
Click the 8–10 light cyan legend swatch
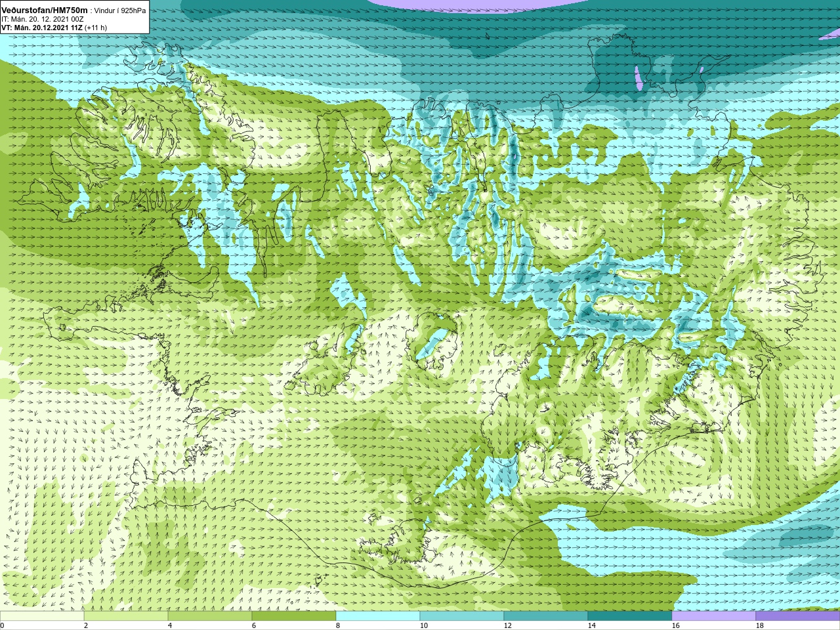378,617
